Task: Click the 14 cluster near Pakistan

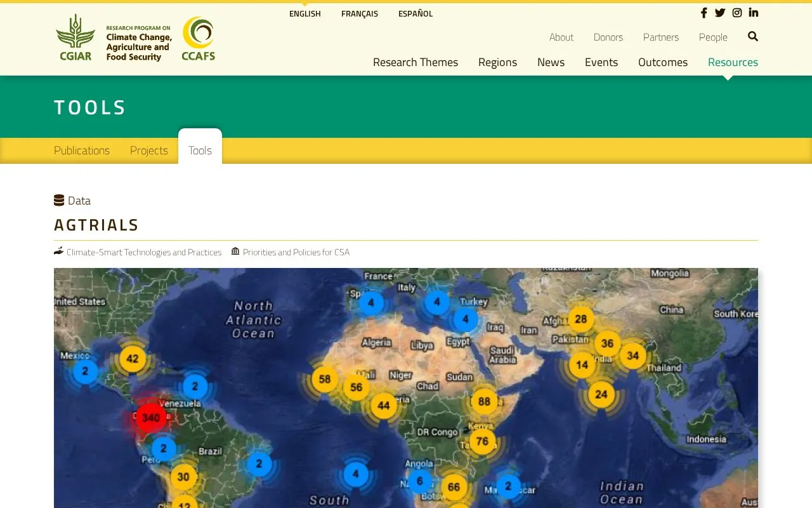Action: (x=582, y=365)
